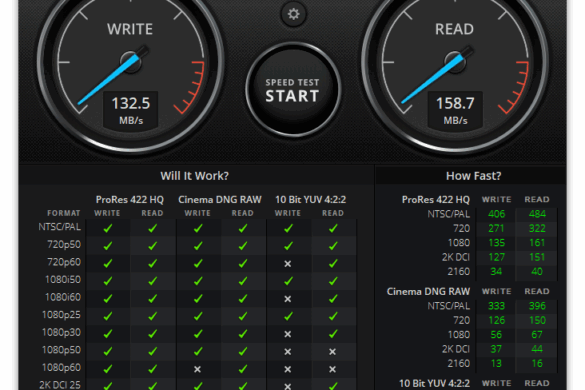Click the 396 Cinema DNG NTSC/PAL read value

[x=537, y=306]
